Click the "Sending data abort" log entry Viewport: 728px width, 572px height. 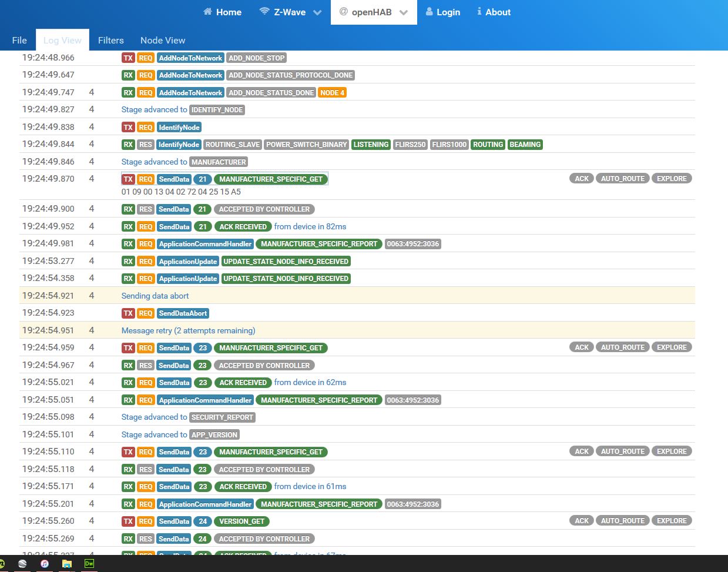click(155, 296)
